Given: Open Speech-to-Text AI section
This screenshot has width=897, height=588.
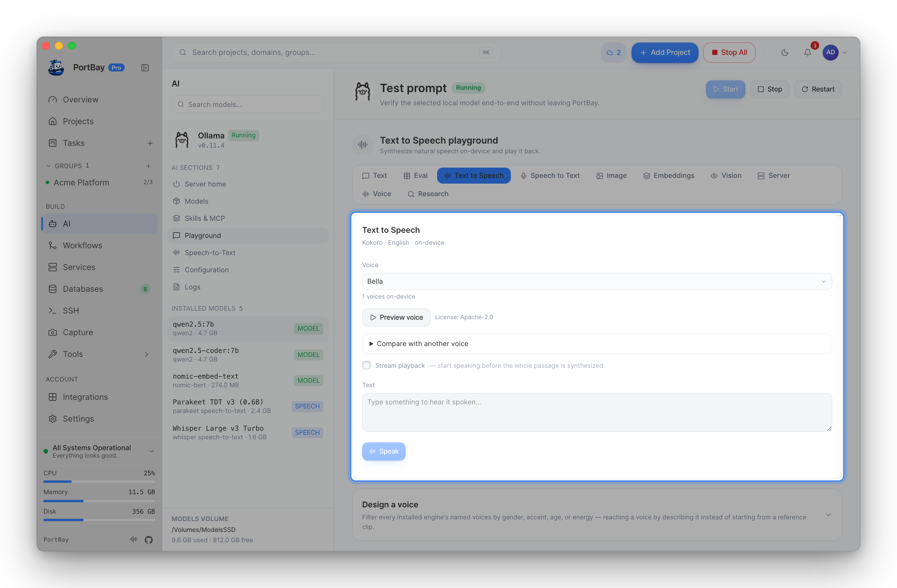Looking at the screenshot, I should coord(248,253).
